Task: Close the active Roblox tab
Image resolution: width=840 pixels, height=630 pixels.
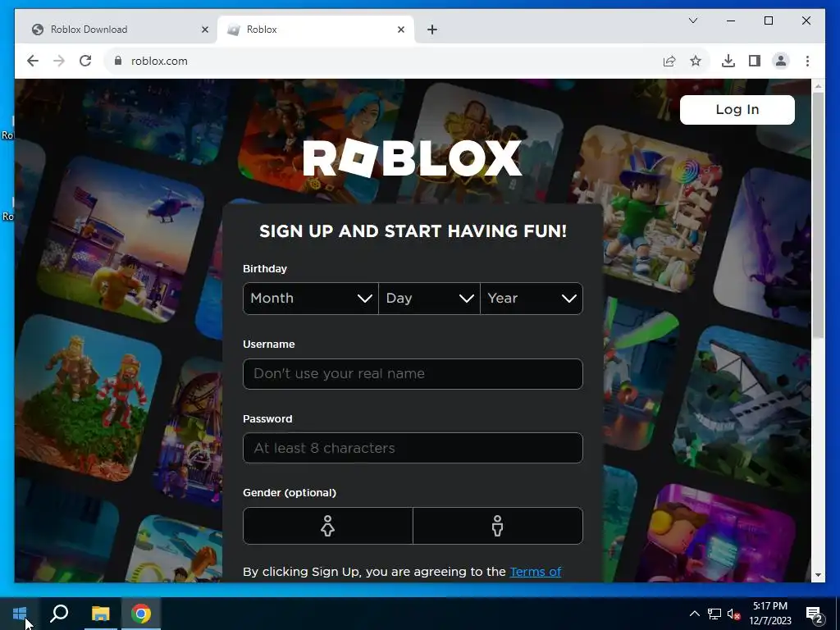Action: [400, 30]
